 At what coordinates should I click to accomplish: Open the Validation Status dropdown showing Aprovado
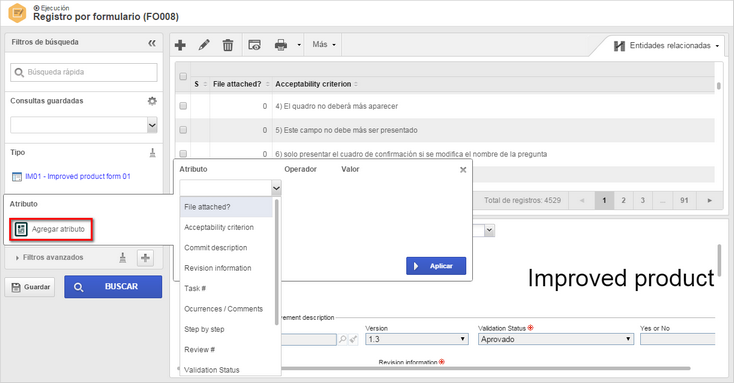(556, 339)
